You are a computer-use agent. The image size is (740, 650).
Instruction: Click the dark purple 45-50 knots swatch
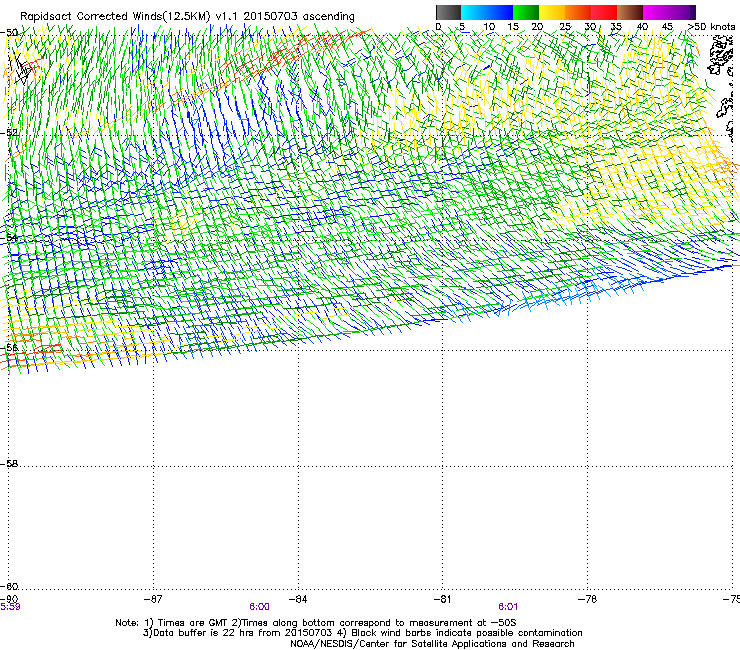click(x=682, y=12)
